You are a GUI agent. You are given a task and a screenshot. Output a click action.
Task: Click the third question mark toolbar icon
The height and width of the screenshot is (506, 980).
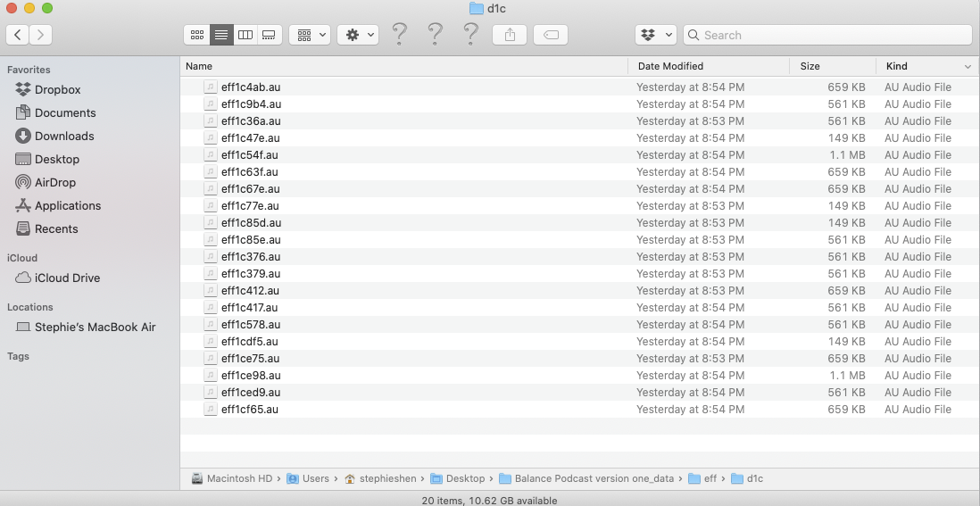[470, 34]
